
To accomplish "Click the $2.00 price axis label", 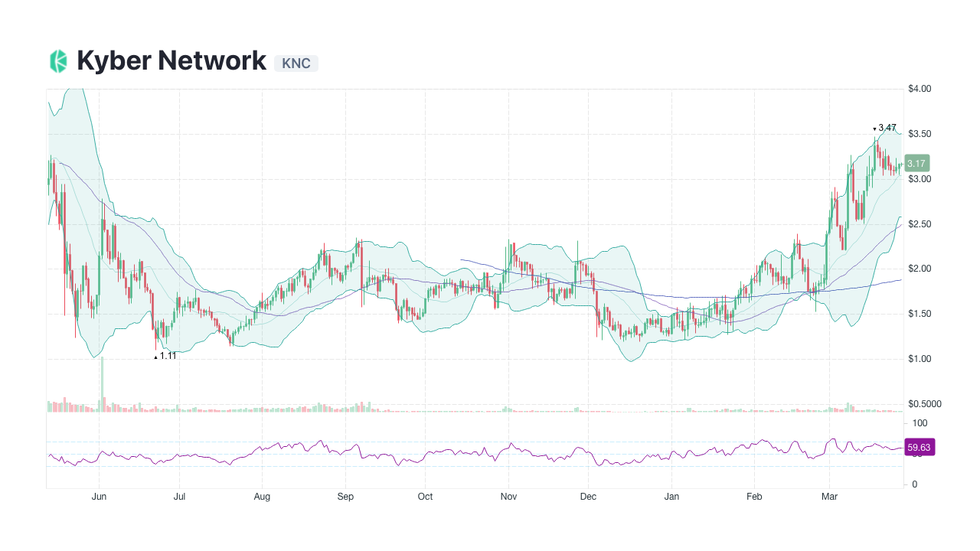I will coord(920,269).
